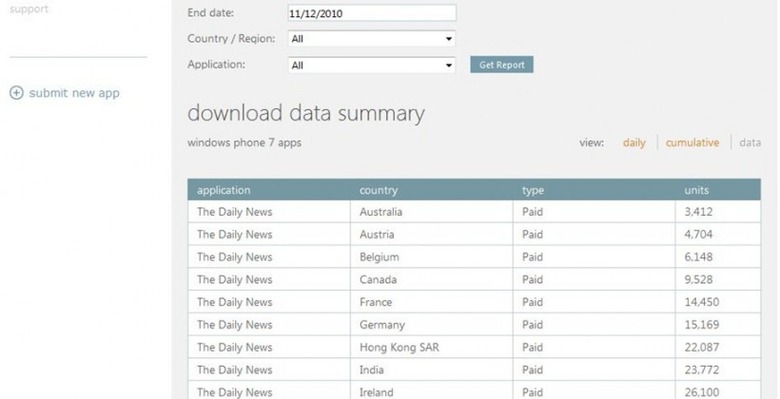Expand the Application dropdown arrow
This screenshot has width=780, height=399.
click(x=449, y=65)
